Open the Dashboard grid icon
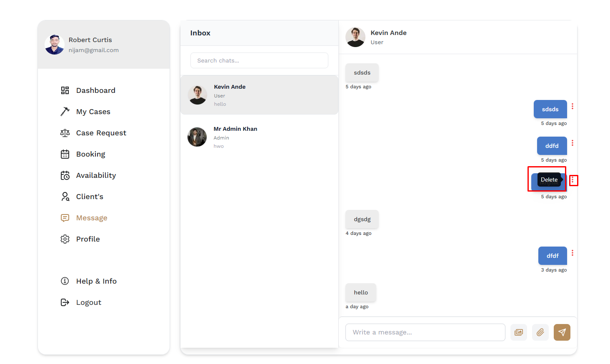This screenshot has width=610, height=364. coord(65,90)
